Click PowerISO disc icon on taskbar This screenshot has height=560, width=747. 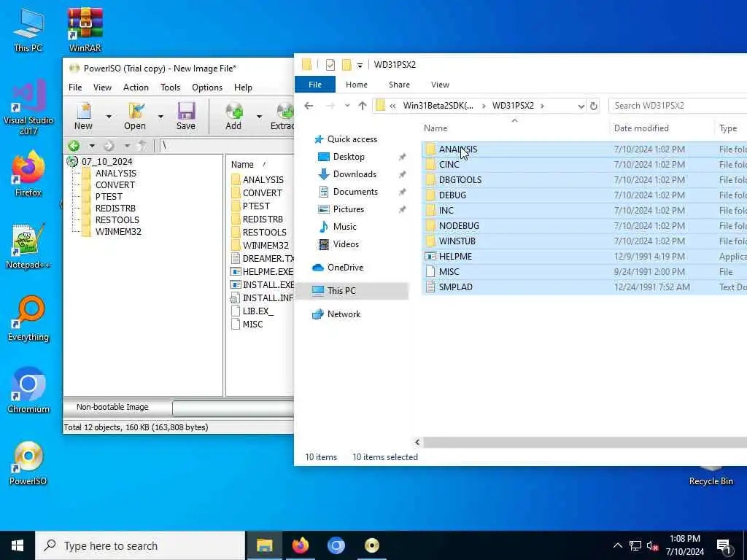372,545
